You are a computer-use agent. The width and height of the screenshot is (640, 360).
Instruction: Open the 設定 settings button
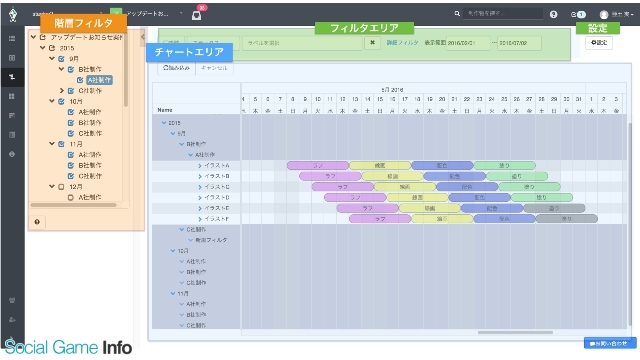tap(598, 42)
